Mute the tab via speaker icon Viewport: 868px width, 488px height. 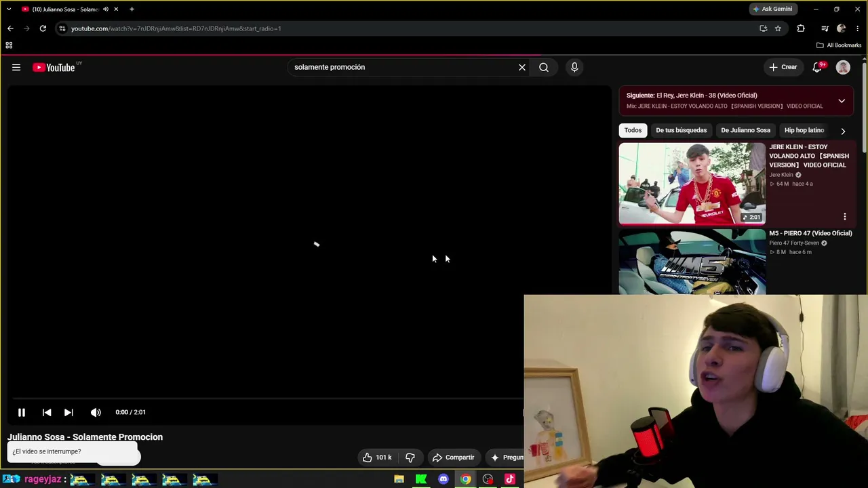click(x=106, y=9)
